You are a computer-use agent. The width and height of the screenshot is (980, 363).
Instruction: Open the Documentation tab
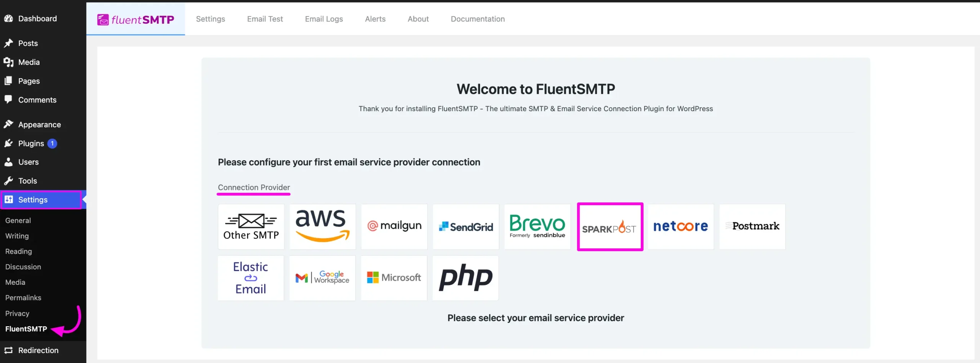point(478,19)
